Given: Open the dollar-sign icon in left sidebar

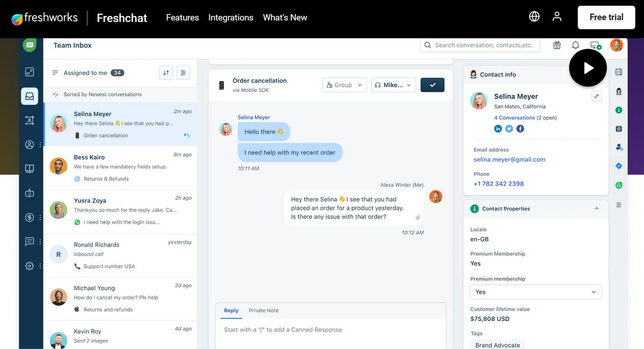Looking at the screenshot, I should 30,217.
